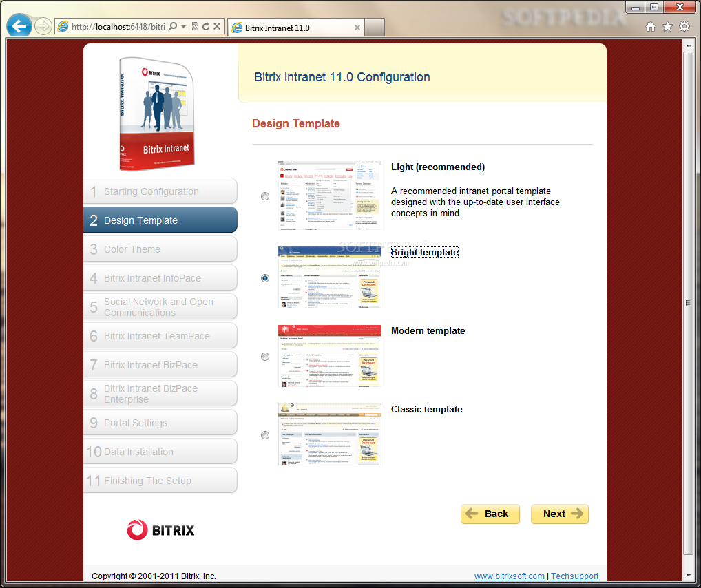Click the vertical scrollbar thumb
The image size is (701, 588).
[x=689, y=303]
